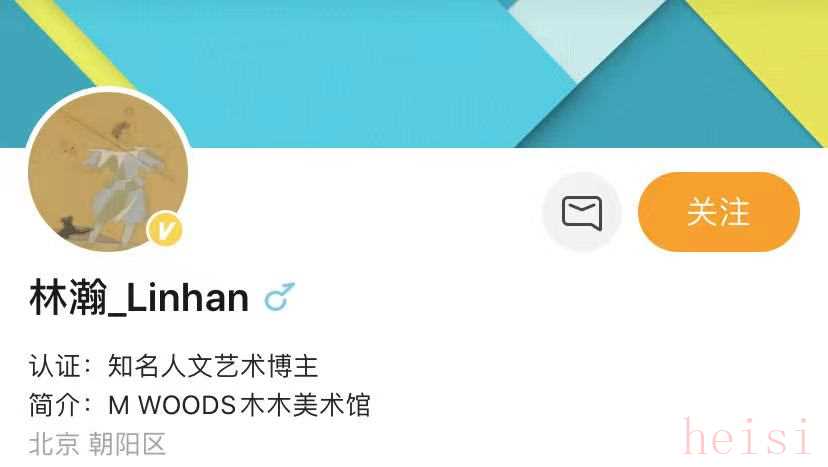Tap the verification text 知名人文艺术博主

213,366
